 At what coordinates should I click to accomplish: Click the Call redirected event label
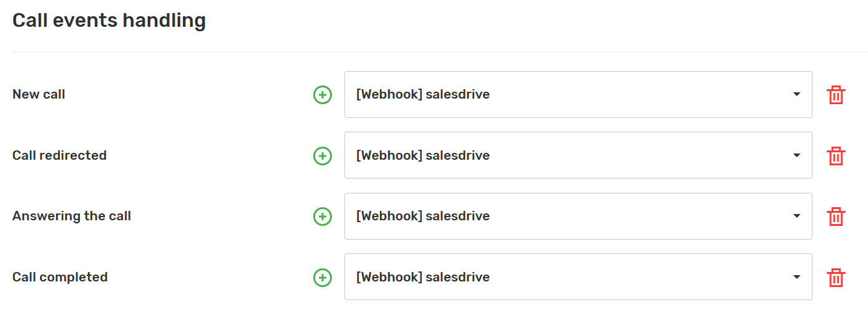point(59,155)
